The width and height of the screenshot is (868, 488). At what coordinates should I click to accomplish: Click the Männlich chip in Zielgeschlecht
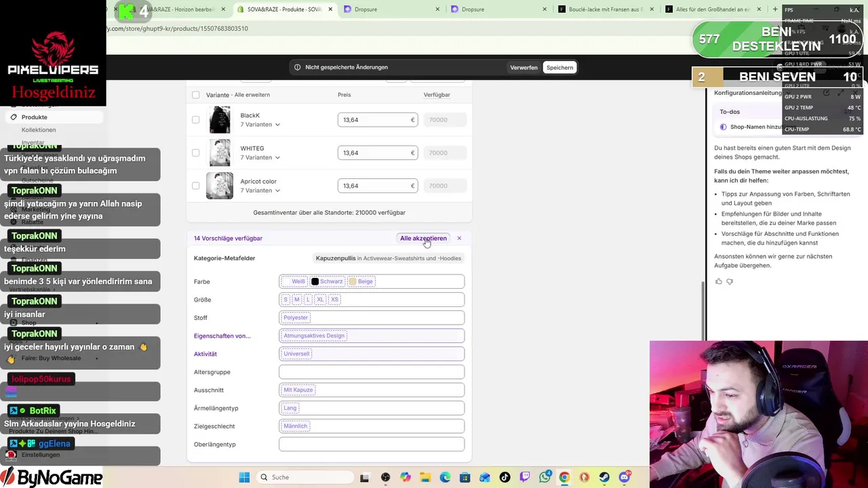coord(296,426)
